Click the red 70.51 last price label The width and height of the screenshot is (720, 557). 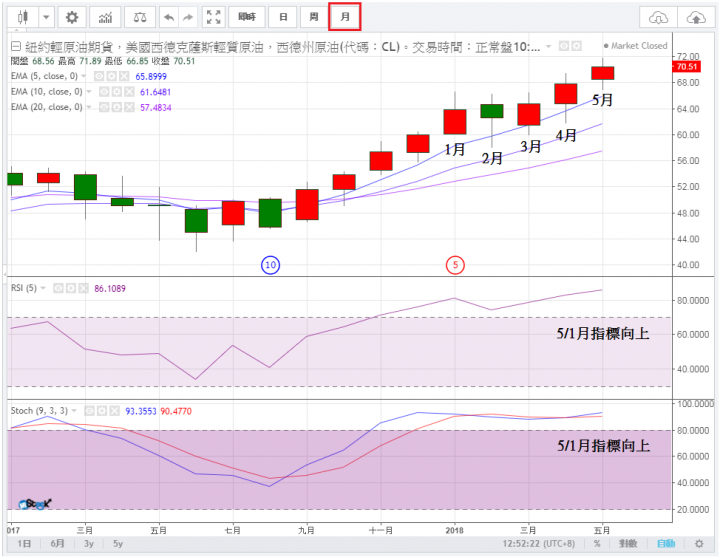686,67
